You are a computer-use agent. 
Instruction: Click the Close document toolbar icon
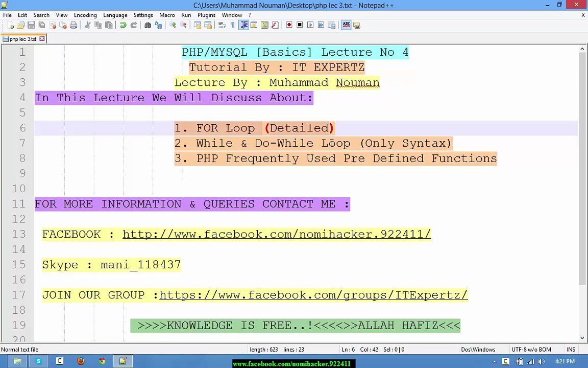pos(53,25)
